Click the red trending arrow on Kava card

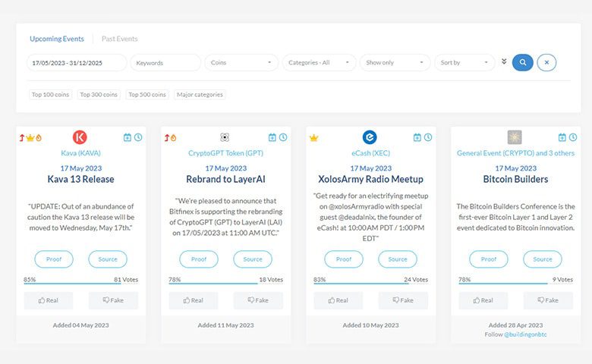[22, 138]
